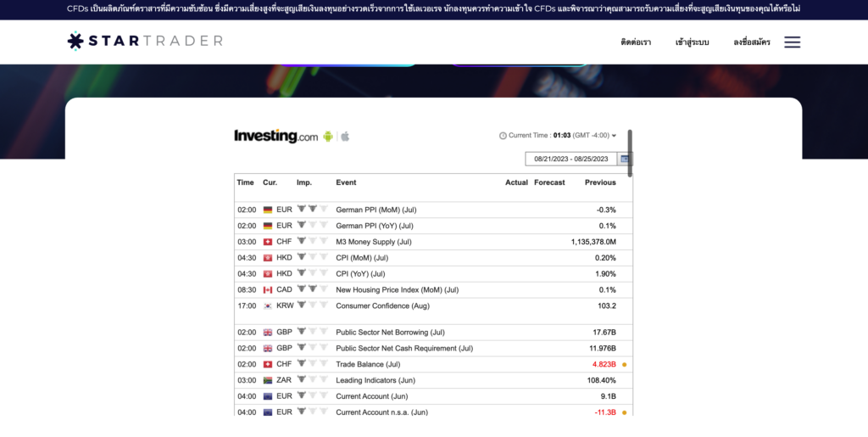Click the Event column header
Screen dimensions: 868x437
click(346, 182)
